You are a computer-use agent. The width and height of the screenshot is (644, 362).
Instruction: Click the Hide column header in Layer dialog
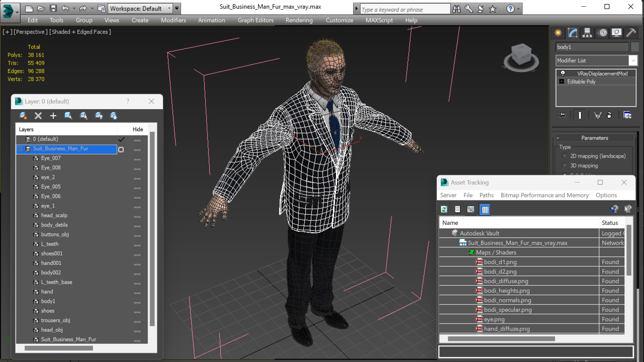tap(138, 129)
